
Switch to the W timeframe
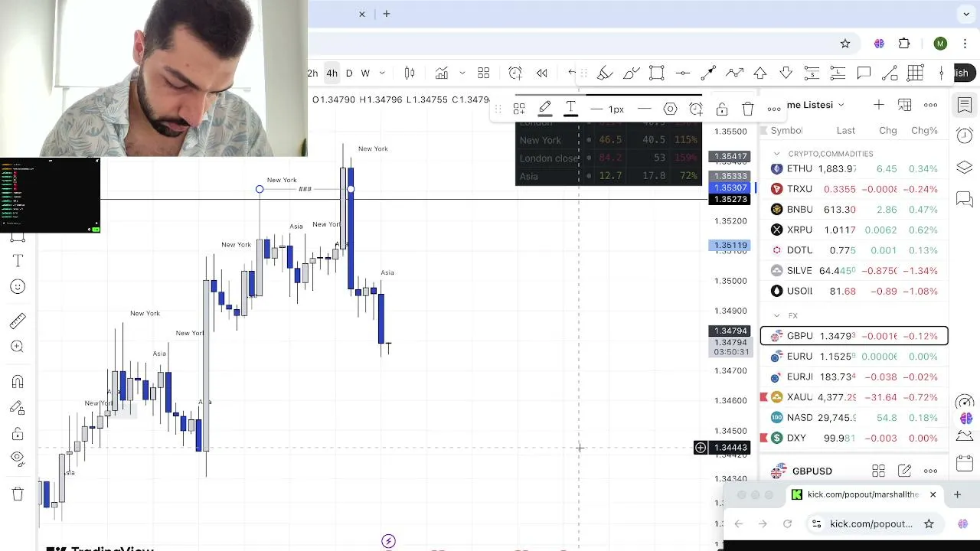pyautogui.click(x=365, y=73)
